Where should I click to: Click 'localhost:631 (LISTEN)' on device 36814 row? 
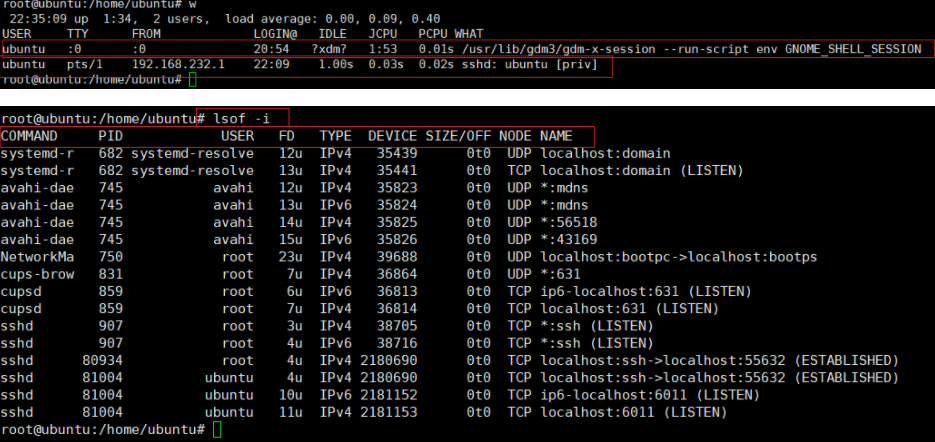(630, 309)
